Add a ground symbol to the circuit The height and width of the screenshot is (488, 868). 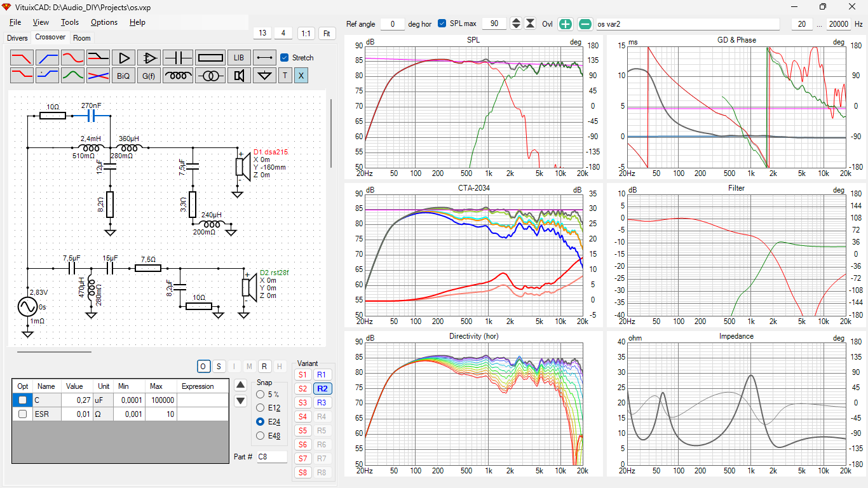tap(264, 76)
